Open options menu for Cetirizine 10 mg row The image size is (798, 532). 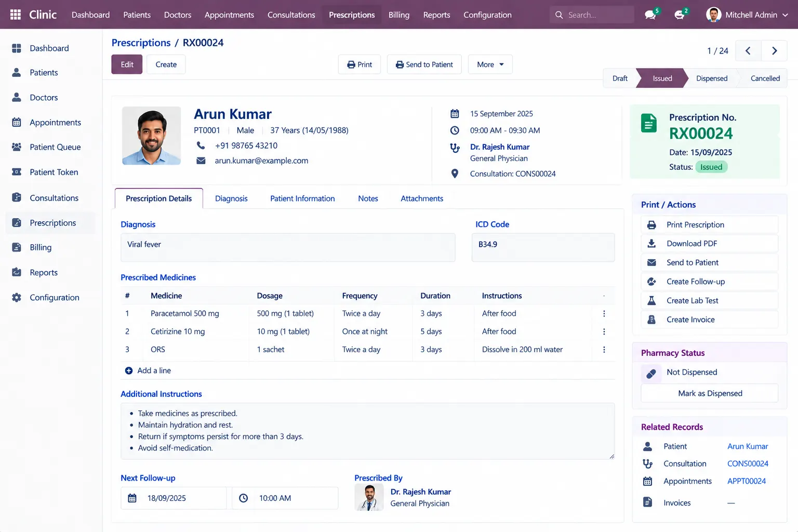click(604, 331)
